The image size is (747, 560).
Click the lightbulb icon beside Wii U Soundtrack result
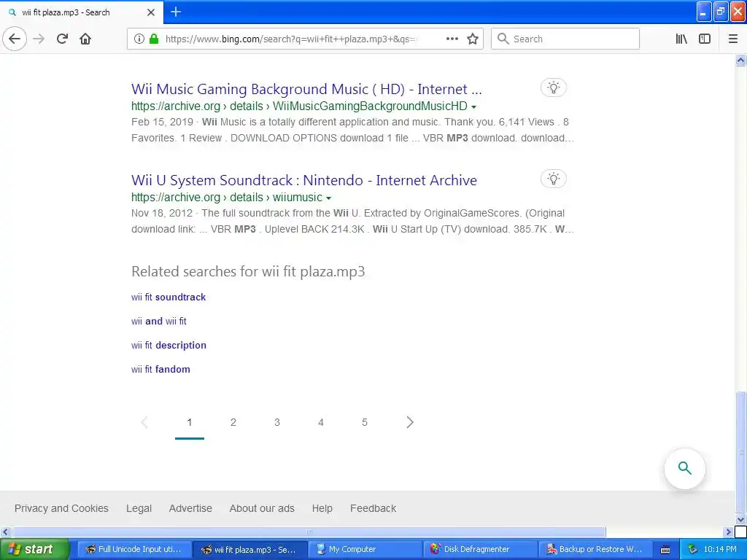click(553, 179)
